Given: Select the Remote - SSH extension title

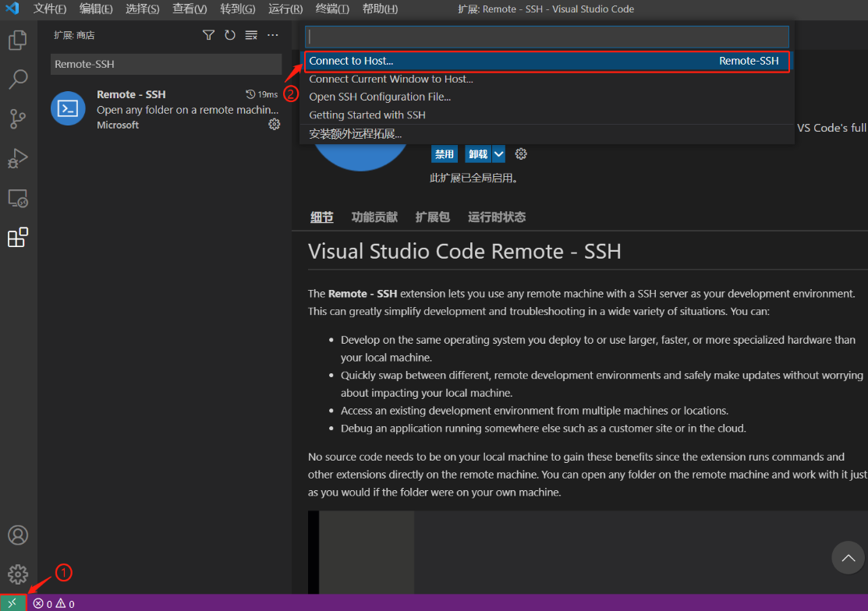Looking at the screenshot, I should pos(131,94).
